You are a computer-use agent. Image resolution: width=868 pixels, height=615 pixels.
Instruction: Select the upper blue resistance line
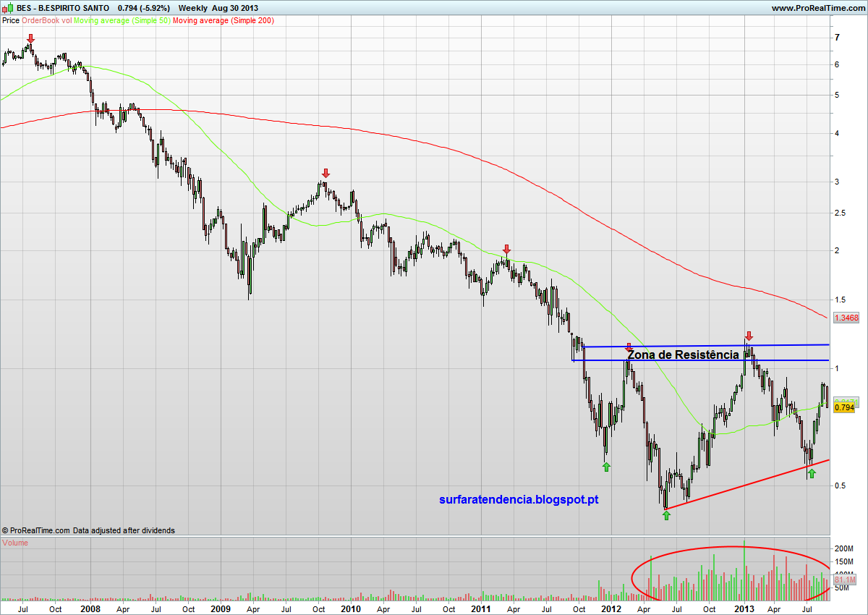pyautogui.click(x=705, y=346)
